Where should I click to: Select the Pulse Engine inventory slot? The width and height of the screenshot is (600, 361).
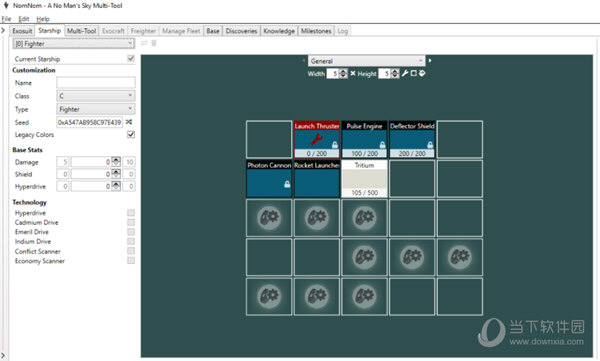364,139
